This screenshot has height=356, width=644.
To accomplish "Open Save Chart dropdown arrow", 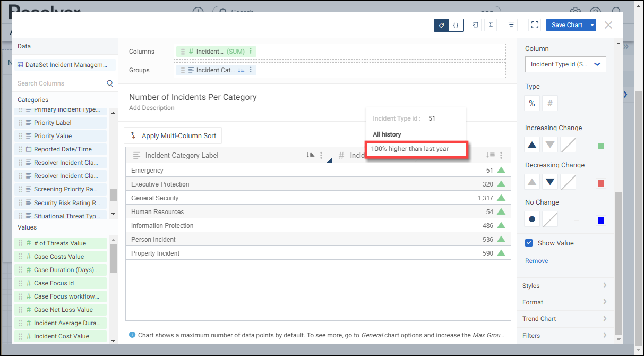I will tap(593, 25).
